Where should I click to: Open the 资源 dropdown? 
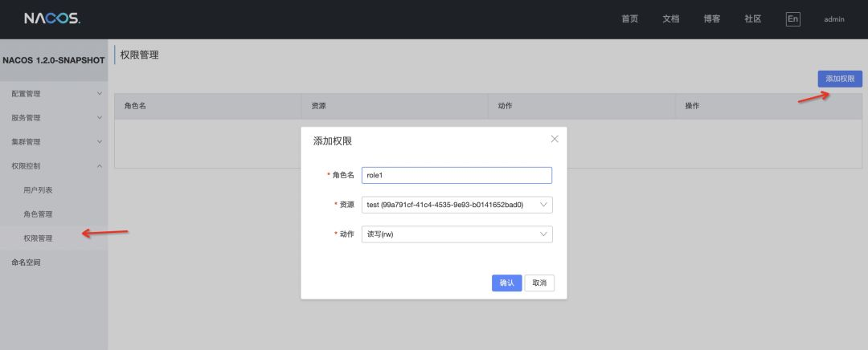coord(457,205)
